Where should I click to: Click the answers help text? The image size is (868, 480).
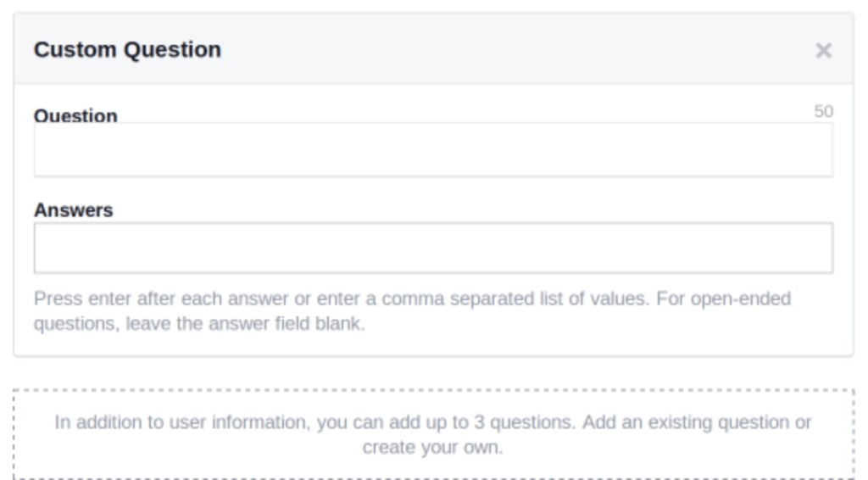click(x=413, y=310)
